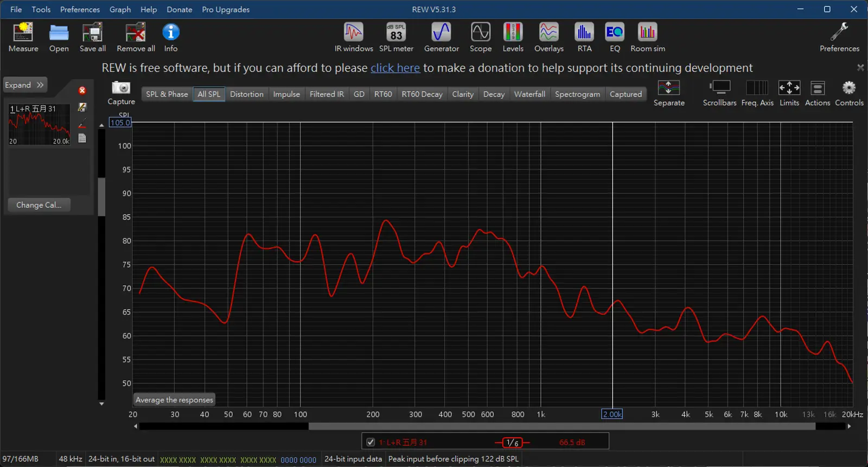The width and height of the screenshot is (868, 467).
Task: Edit the 105.0 SPL top limit field
Action: point(120,123)
